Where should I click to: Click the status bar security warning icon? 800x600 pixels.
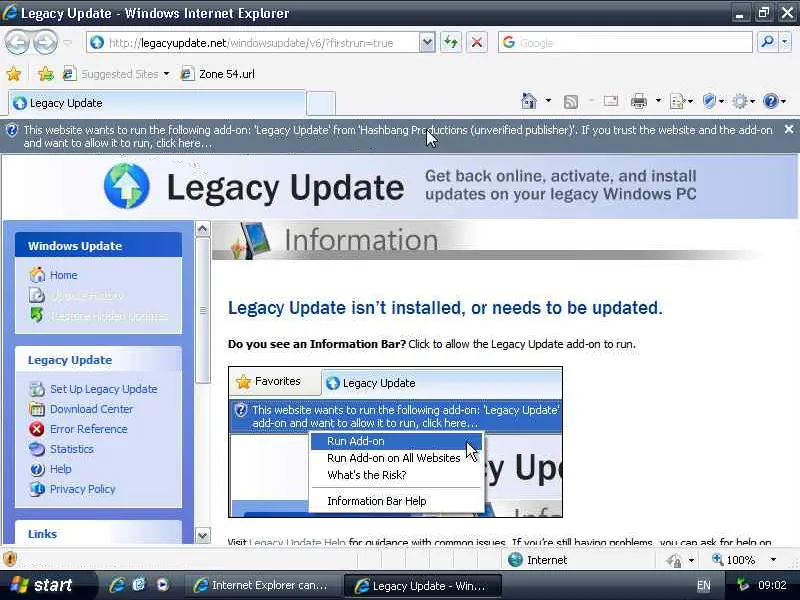(10, 559)
